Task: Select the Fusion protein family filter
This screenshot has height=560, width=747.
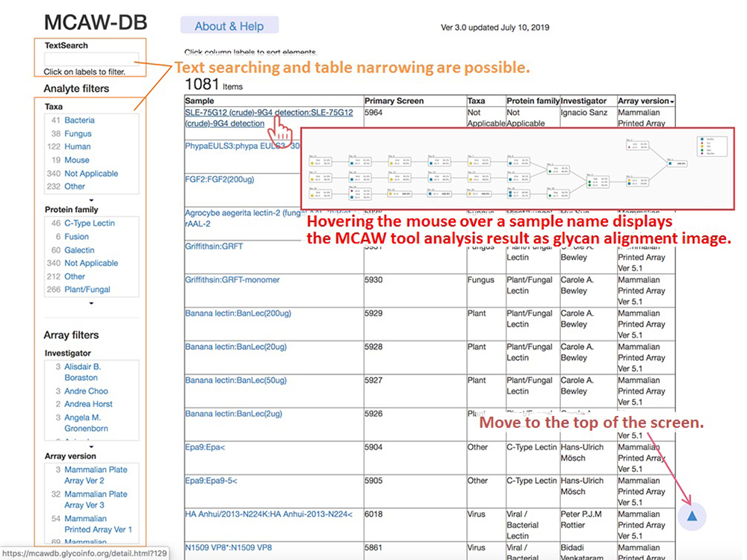Action: point(77,236)
